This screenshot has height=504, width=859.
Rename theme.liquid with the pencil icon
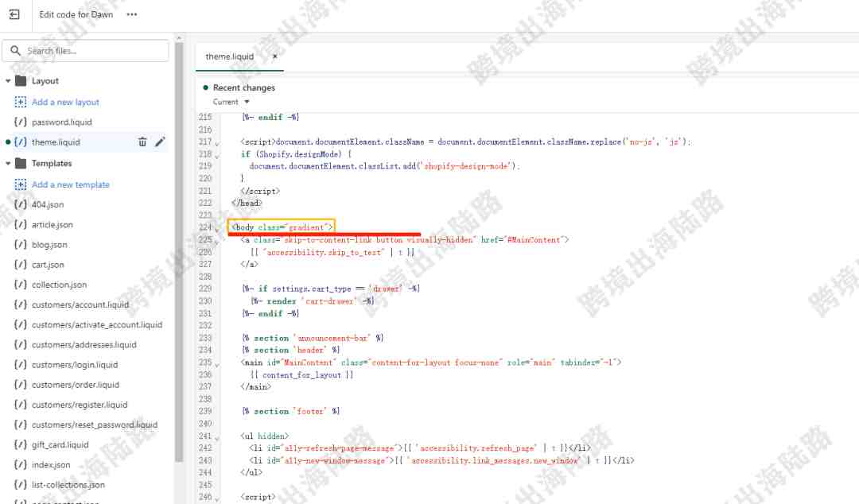(x=160, y=142)
